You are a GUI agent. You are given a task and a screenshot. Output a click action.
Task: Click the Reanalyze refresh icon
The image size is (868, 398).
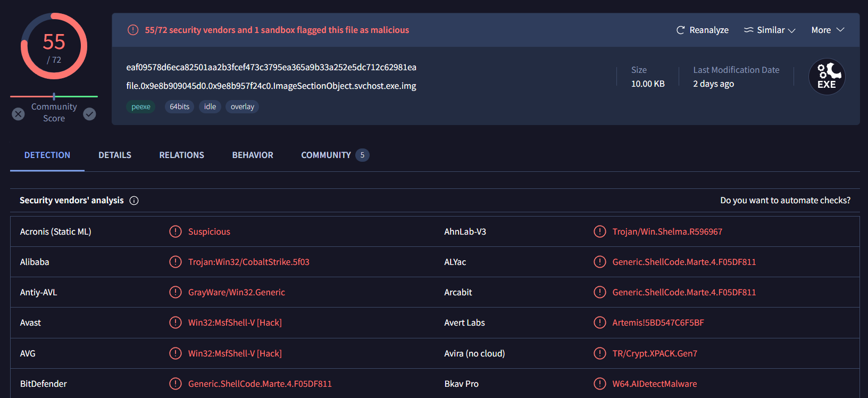click(x=680, y=30)
